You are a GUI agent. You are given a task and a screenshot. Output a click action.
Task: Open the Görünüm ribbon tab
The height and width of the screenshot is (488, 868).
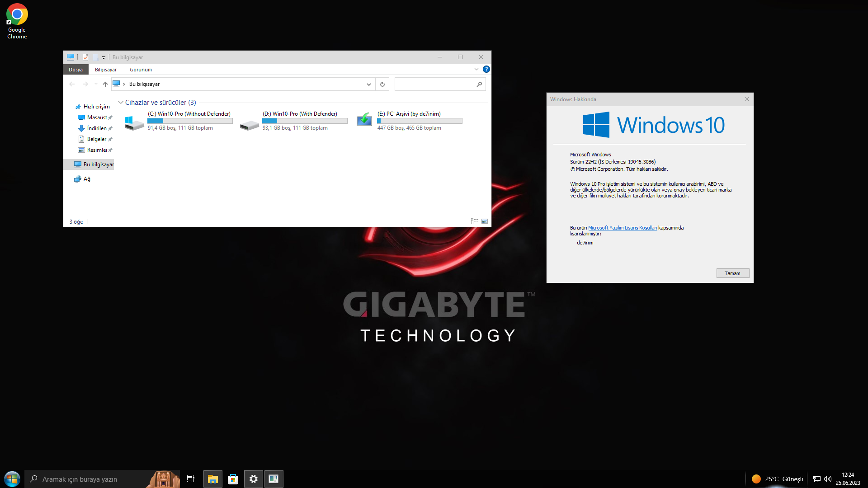point(141,70)
